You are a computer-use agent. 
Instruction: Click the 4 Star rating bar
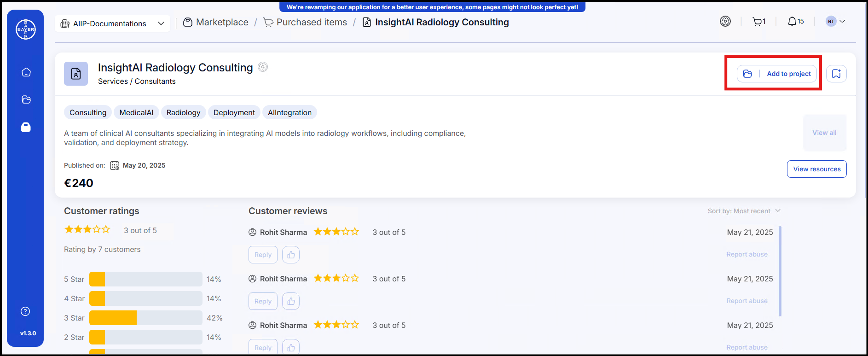click(x=145, y=298)
